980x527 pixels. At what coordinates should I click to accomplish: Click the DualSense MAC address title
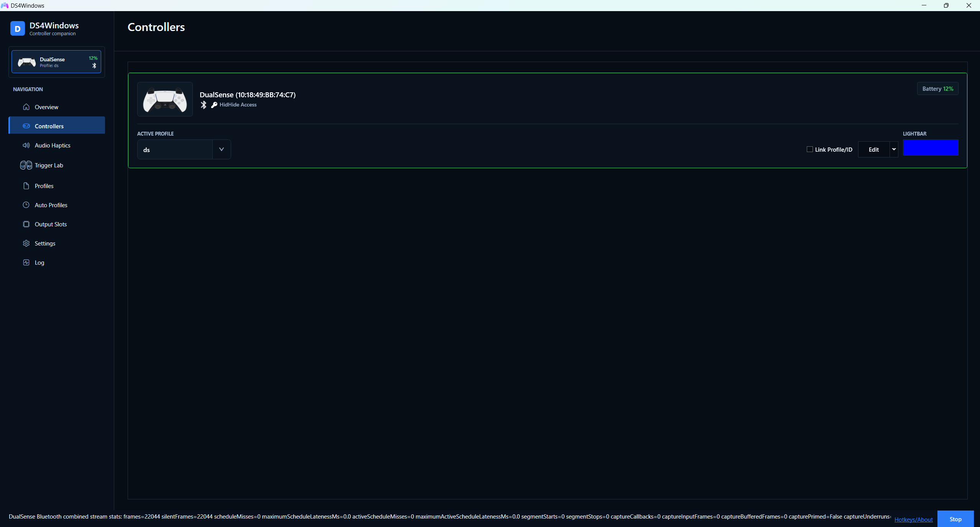(248, 95)
